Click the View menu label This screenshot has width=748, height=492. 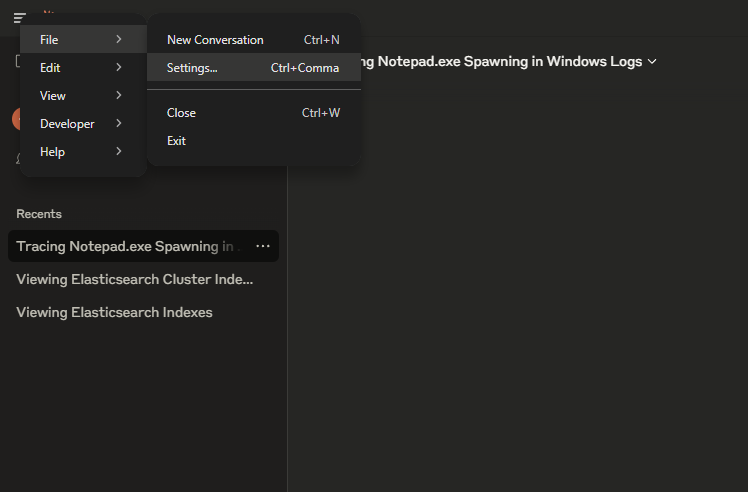tap(52, 96)
